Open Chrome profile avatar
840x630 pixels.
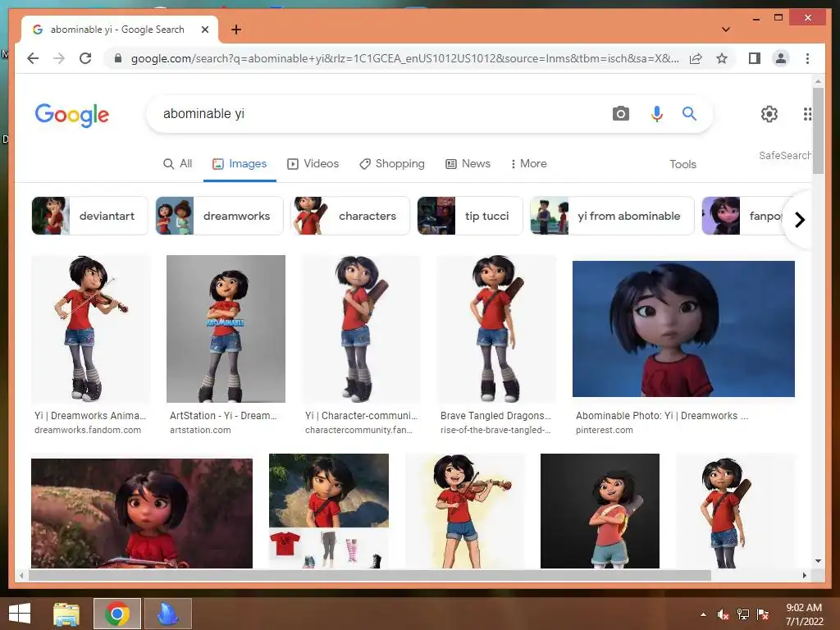click(x=781, y=58)
